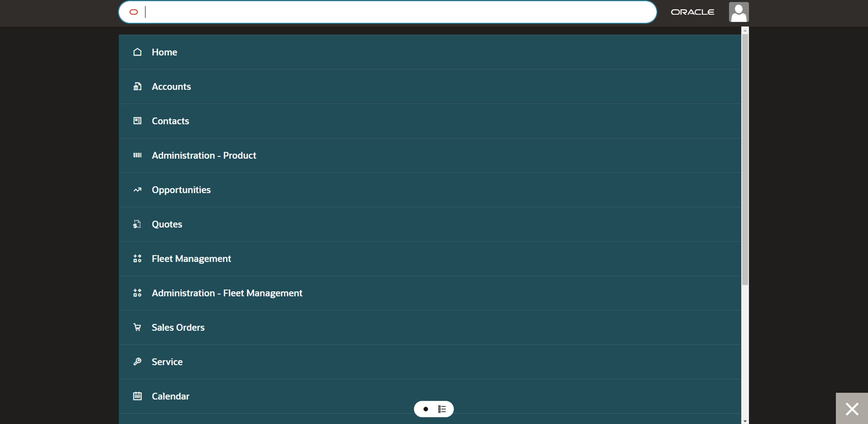Click the Opportunities trend-line icon
868x424 pixels.
137,190
